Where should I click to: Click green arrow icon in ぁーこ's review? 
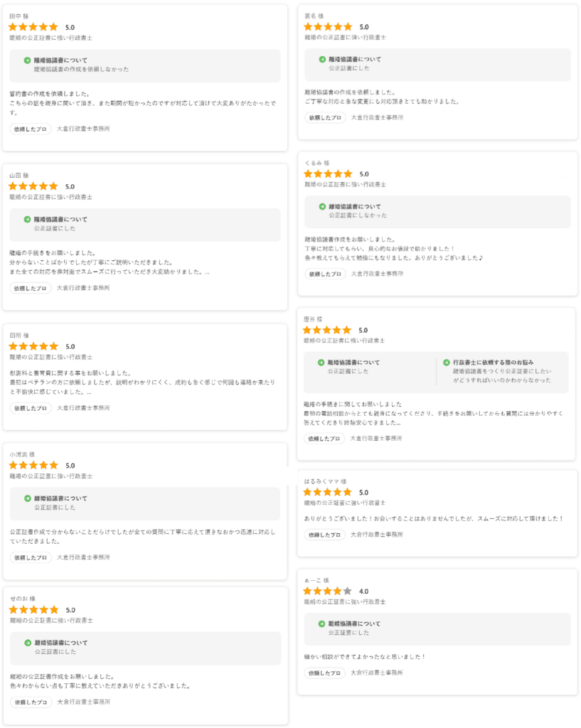322,623
